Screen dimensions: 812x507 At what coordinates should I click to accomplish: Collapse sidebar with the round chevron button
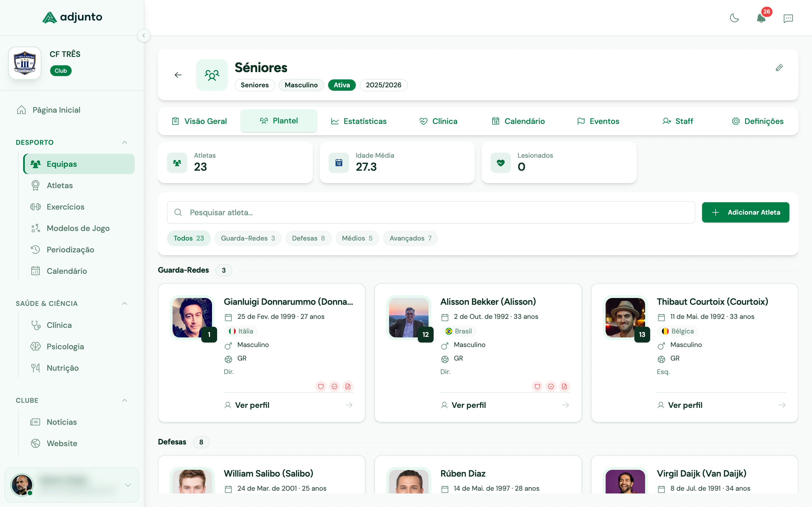[144, 35]
